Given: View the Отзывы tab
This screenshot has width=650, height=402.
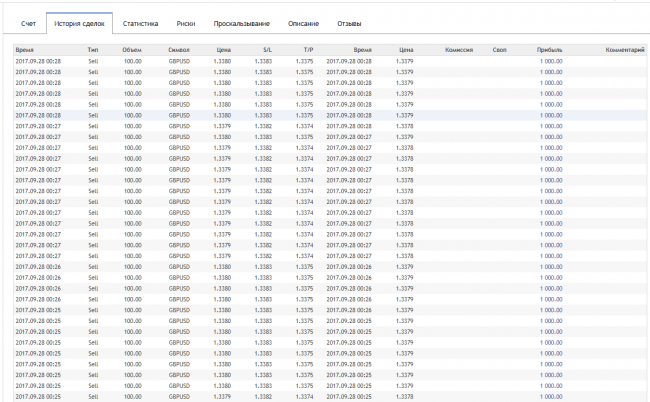Looking at the screenshot, I should click(x=350, y=22).
